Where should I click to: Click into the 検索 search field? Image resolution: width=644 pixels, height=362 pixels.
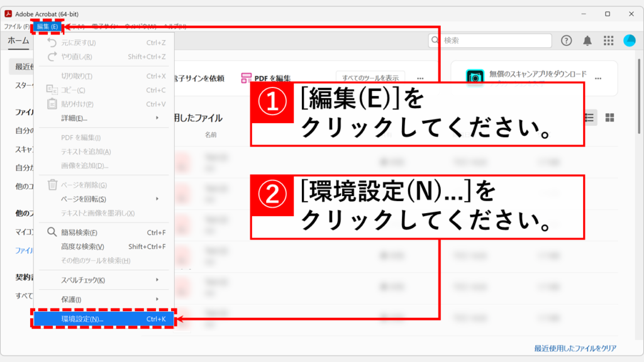click(490, 40)
